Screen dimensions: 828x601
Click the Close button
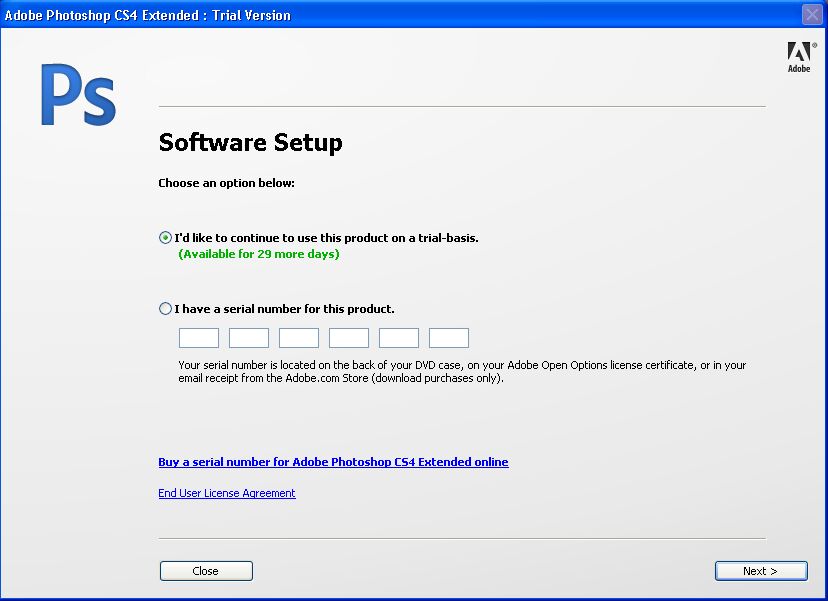tap(206, 571)
